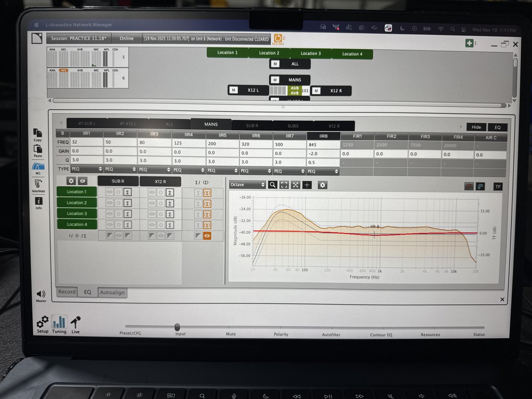Image resolution: width=532 pixels, height=399 pixels.
Task: Open measurement settings gear above Location list
Action: (x=71, y=181)
